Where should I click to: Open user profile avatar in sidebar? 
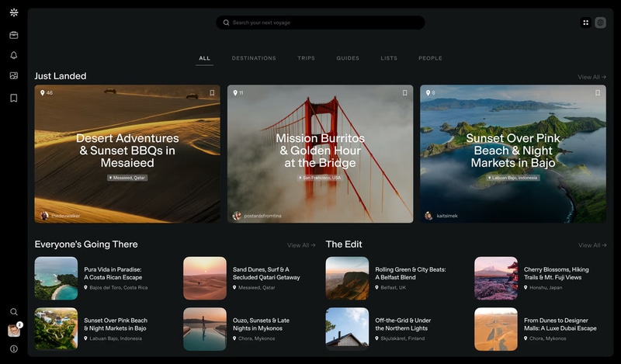point(13,331)
